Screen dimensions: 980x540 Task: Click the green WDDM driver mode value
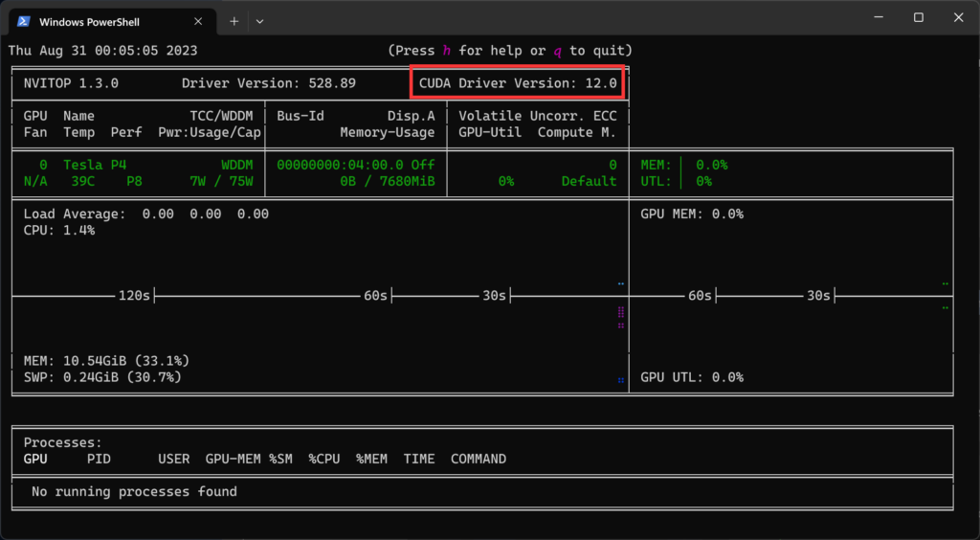coord(237,165)
